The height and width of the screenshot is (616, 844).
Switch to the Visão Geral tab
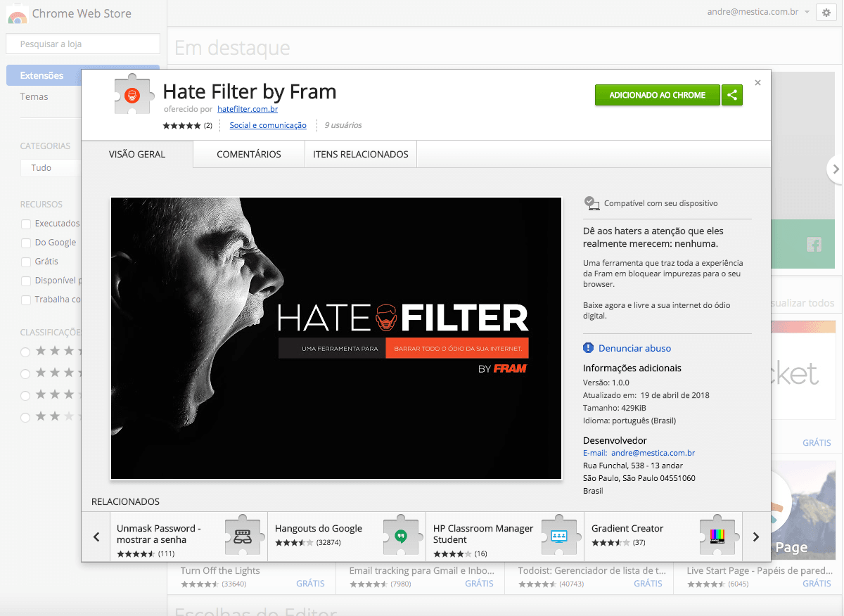click(x=137, y=154)
